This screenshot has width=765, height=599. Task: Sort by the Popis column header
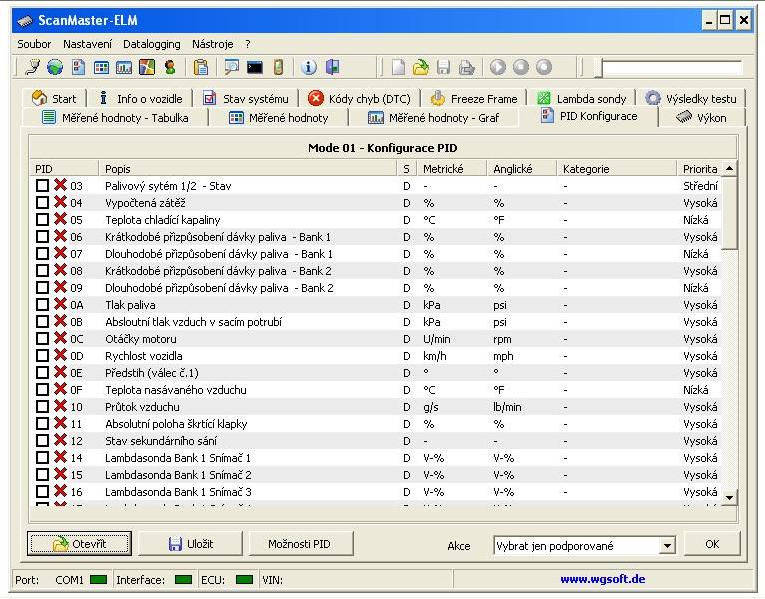(x=248, y=169)
